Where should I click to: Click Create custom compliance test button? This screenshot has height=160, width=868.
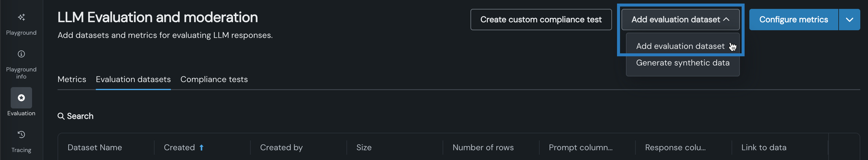540,20
